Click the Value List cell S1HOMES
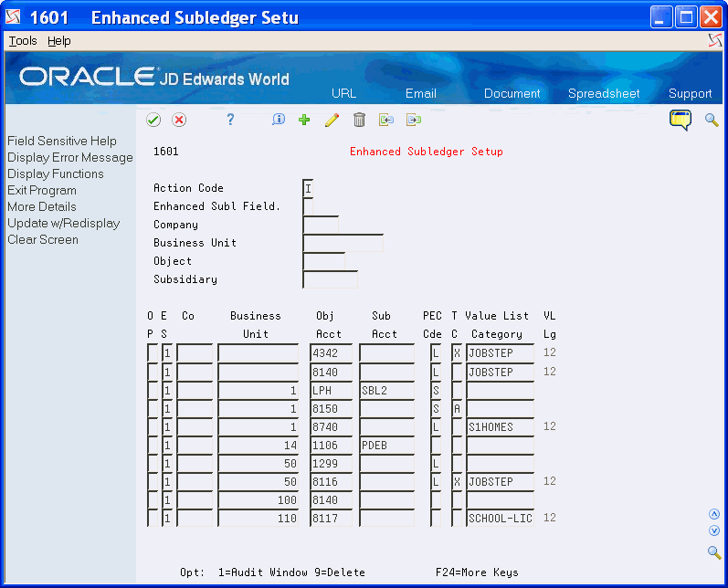The height and width of the screenshot is (588, 728). click(x=500, y=427)
